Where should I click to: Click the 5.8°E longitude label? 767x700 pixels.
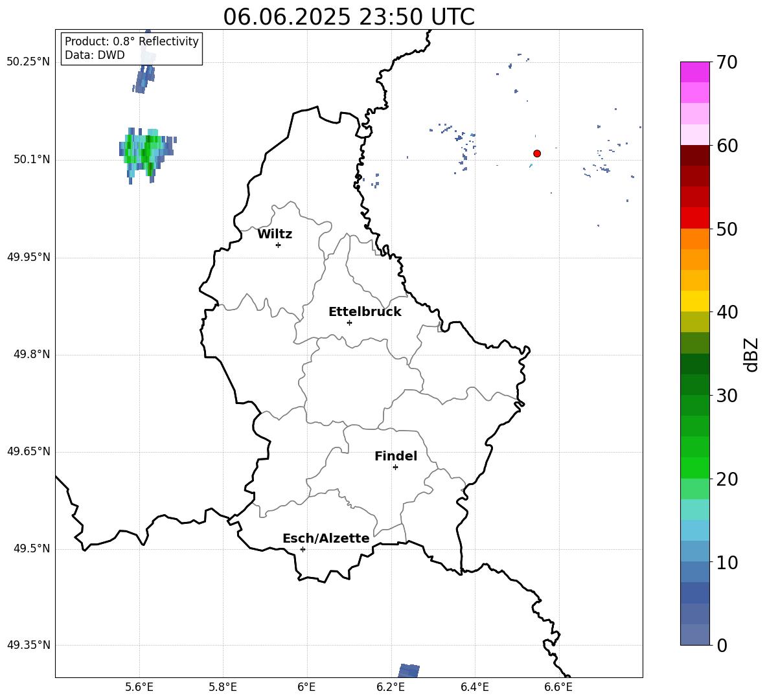[223, 687]
